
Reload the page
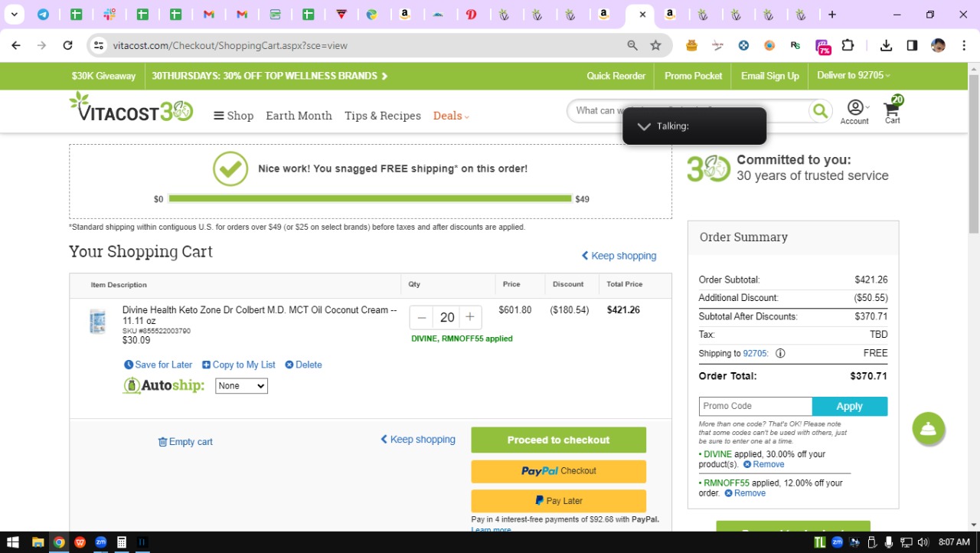67,45
